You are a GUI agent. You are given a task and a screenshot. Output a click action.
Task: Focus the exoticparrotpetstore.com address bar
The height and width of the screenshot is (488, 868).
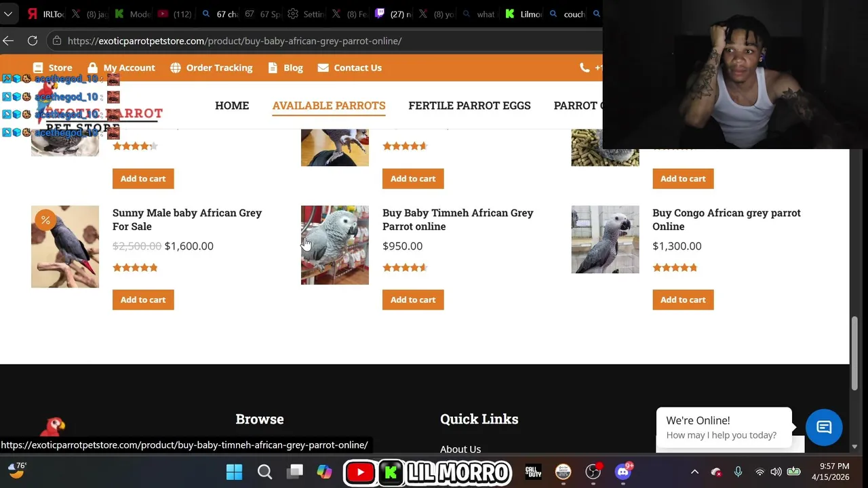235,41
